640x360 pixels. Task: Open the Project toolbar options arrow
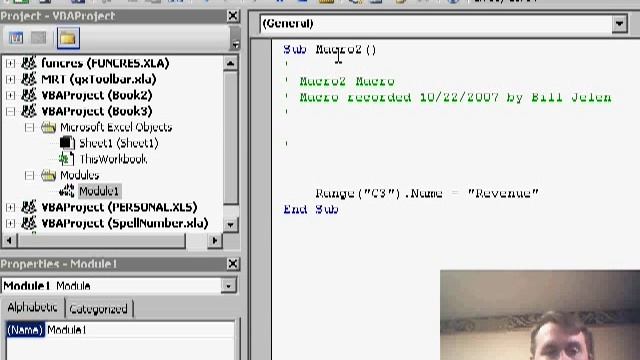tap(235, 44)
